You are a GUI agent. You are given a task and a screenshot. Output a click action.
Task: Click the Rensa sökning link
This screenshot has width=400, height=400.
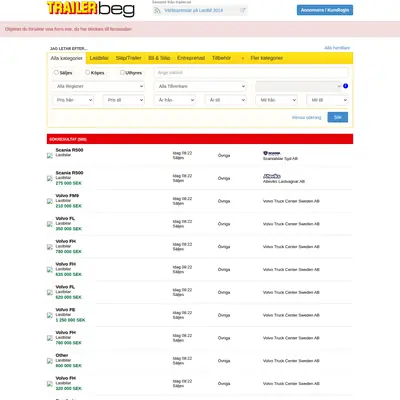[306, 117]
